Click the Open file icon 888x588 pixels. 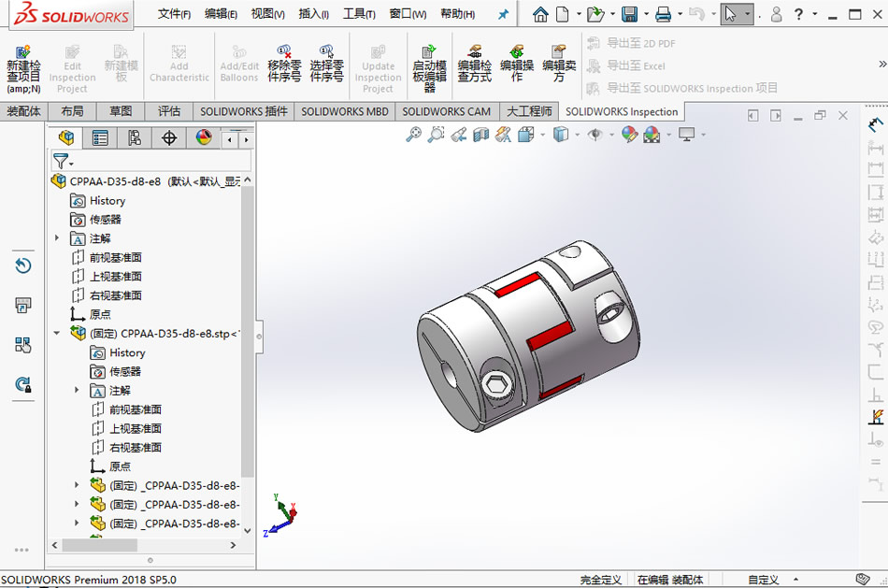[595, 14]
